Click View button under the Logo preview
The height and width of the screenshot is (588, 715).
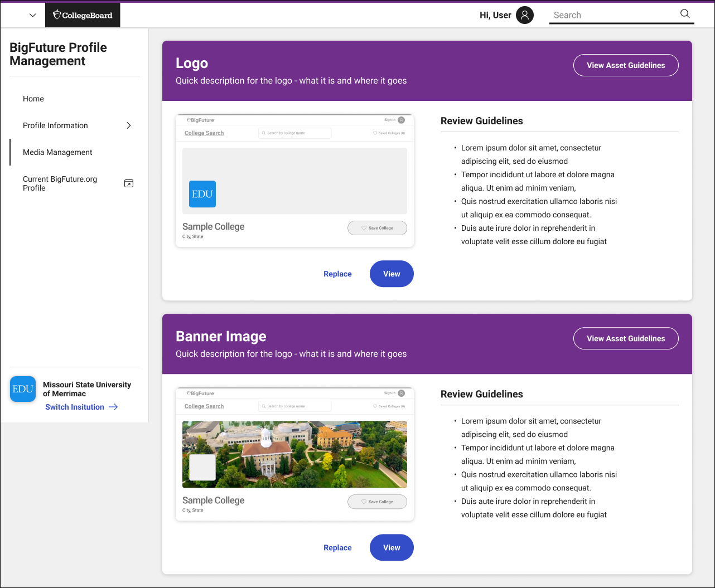point(392,274)
